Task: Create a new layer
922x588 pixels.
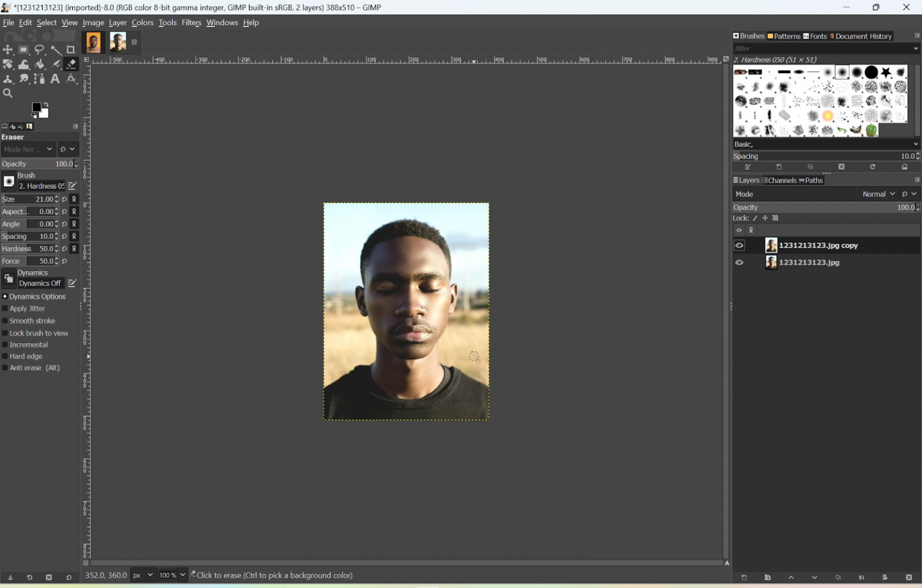Action: (744, 578)
